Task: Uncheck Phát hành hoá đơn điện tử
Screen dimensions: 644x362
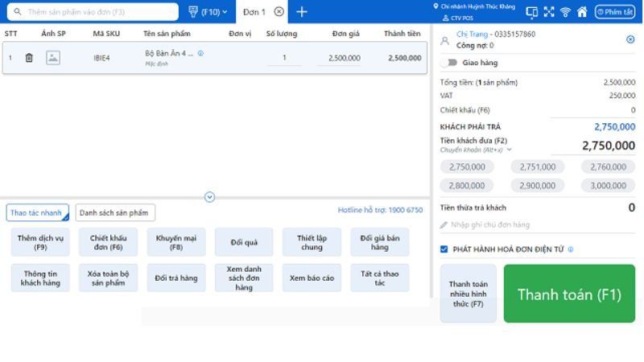Action: coord(444,249)
